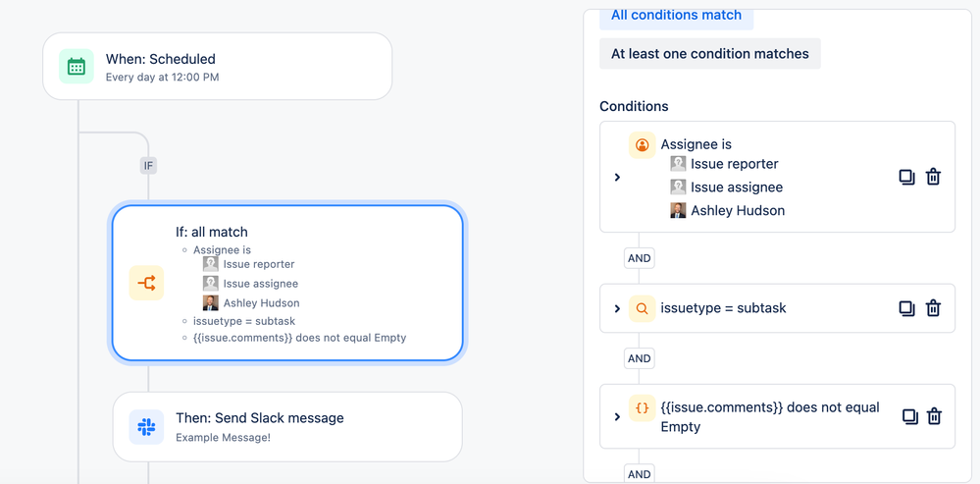Viewport: 980px width, 484px height.
Task: Click the orange branch icon in If block
Action: coord(146,284)
